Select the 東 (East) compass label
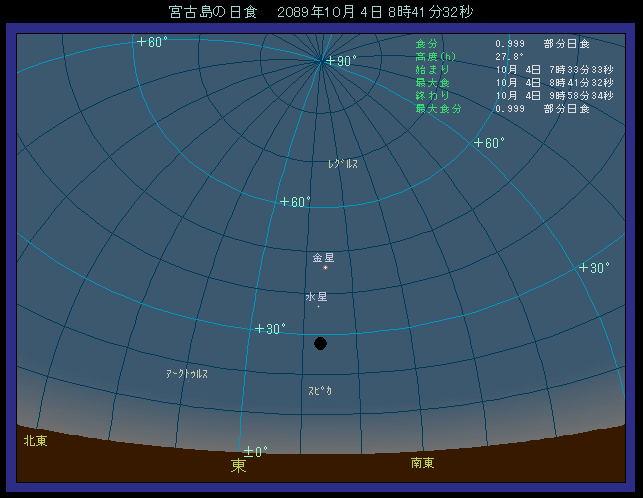This screenshot has height=498, width=643. [238, 465]
